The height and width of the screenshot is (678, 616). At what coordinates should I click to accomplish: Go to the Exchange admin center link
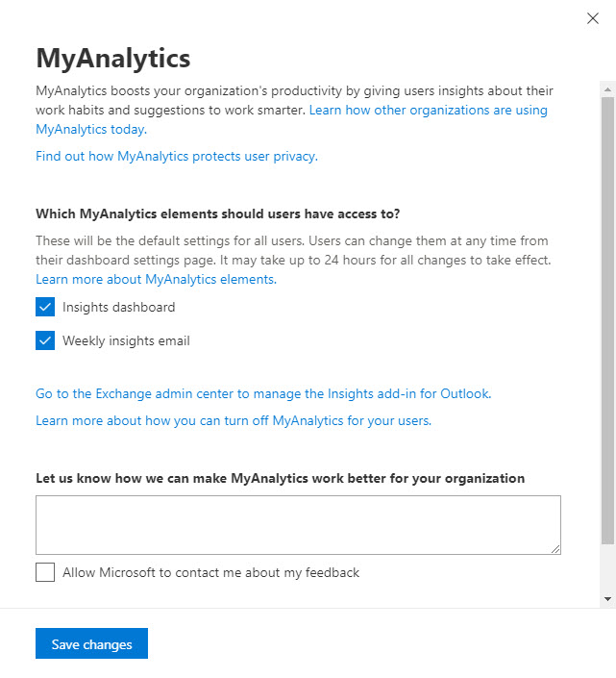click(x=262, y=393)
